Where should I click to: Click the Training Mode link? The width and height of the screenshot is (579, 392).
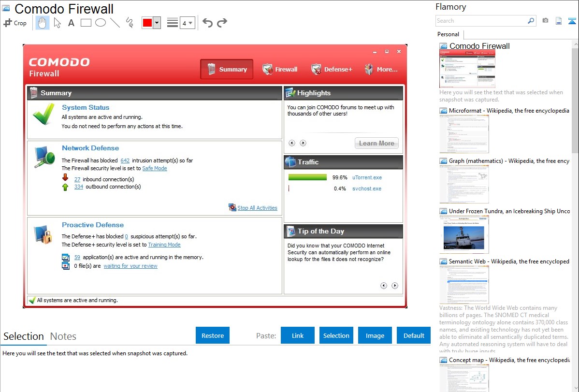(164, 245)
